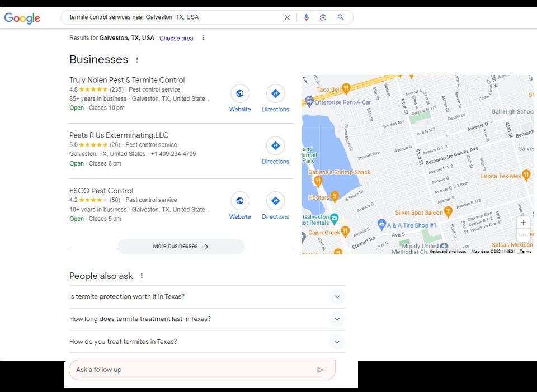The width and height of the screenshot is (537, 392).
Task: Click Keyboard shortcuts on the map
Action: pos(447,251)
